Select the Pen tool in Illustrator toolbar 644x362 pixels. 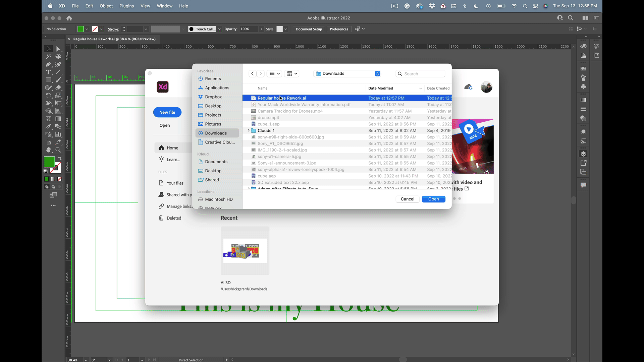click(48, 64)
